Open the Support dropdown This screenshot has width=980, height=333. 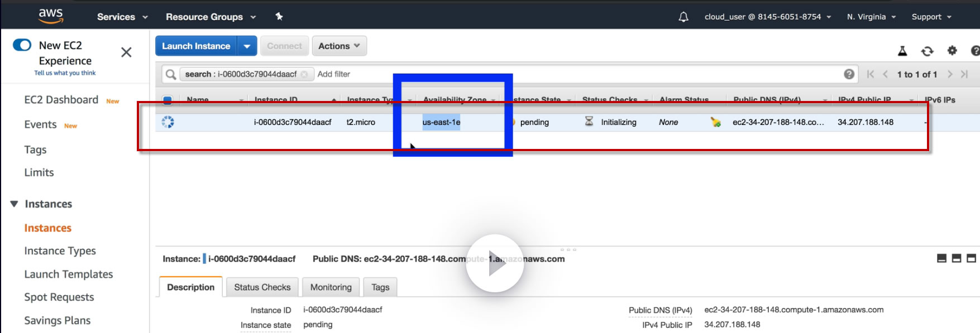[x=931, y=17]
